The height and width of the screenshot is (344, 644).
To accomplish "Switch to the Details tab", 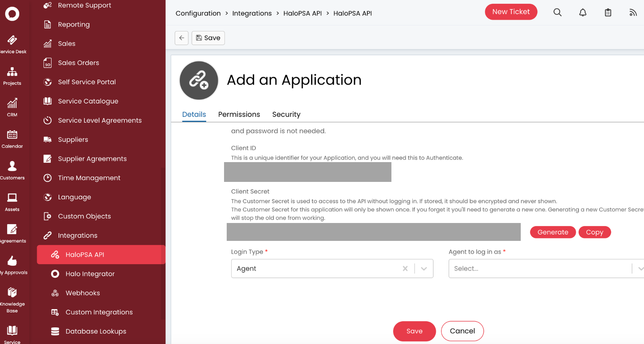I will point(194,115).
